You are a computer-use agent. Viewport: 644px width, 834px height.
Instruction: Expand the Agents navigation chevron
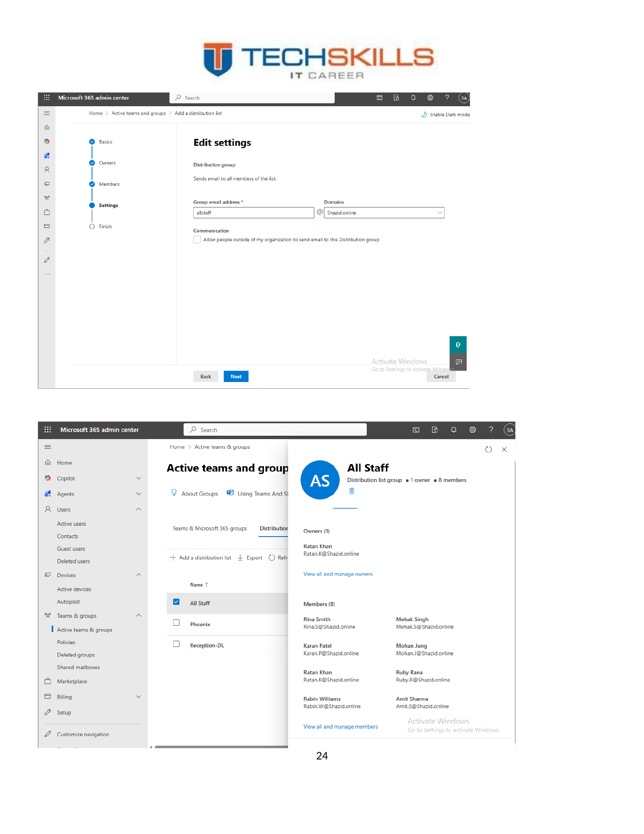tap(139, 494)
